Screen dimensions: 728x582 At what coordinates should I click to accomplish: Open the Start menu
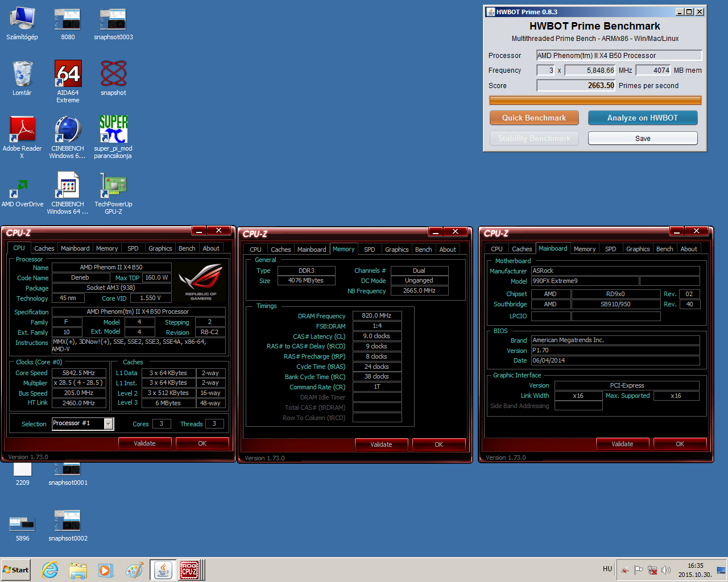coord(15,570)
